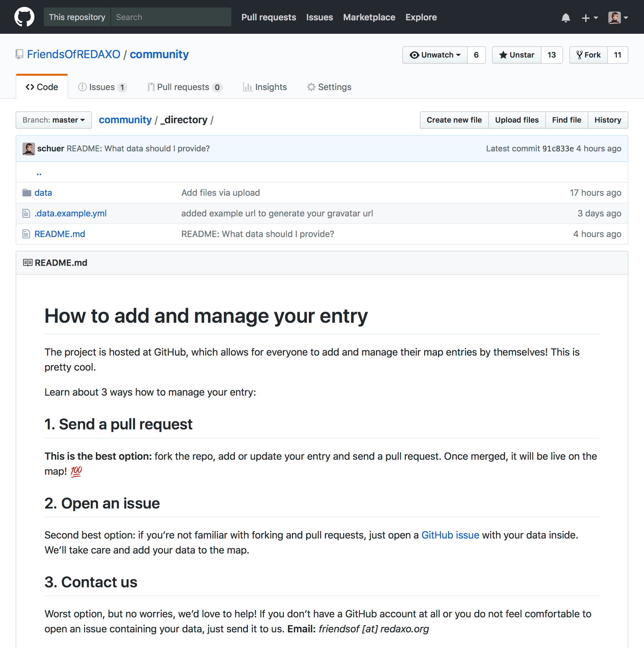
Task: Open the data folder
Action: (43, 193)
